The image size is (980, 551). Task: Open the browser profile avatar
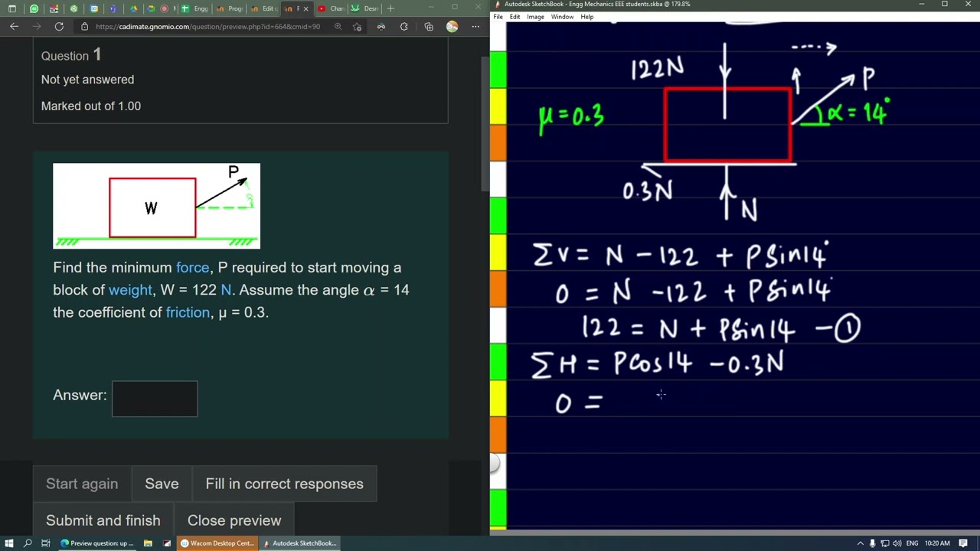[452, 27]
